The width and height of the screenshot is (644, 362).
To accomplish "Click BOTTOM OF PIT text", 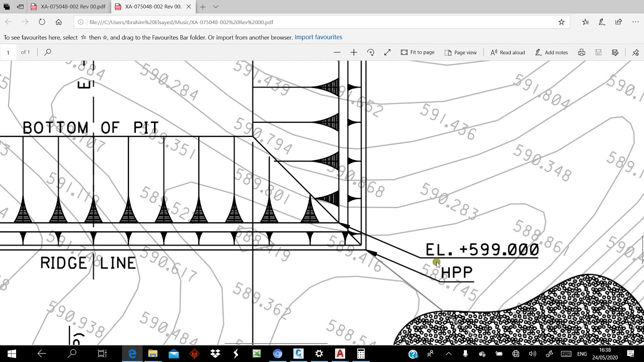I will click(91, 128).
